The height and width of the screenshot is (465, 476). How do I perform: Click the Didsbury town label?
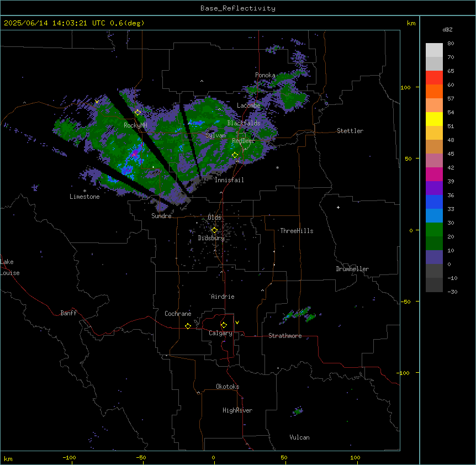pyautogui.click(x=211, y=238)
